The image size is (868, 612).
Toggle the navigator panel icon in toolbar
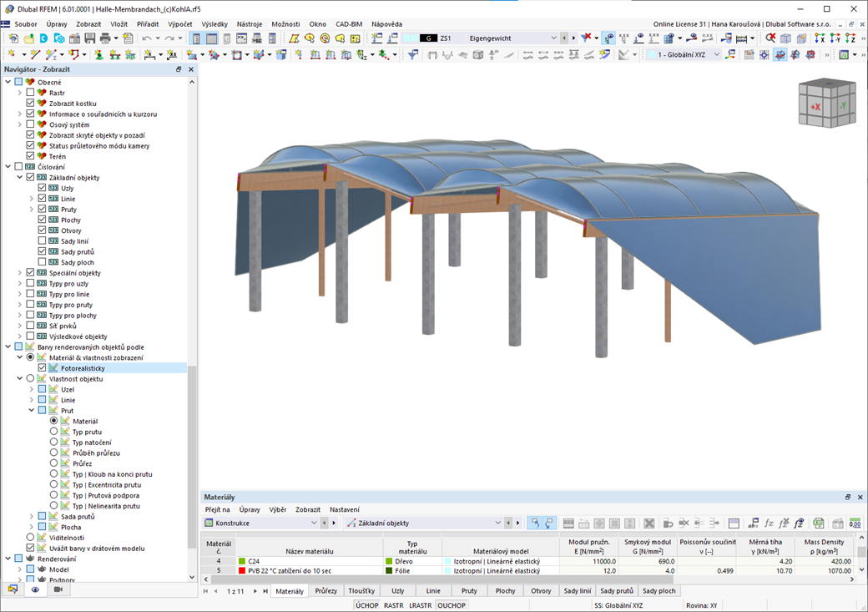pyautogui.click(x=196, y=38)
